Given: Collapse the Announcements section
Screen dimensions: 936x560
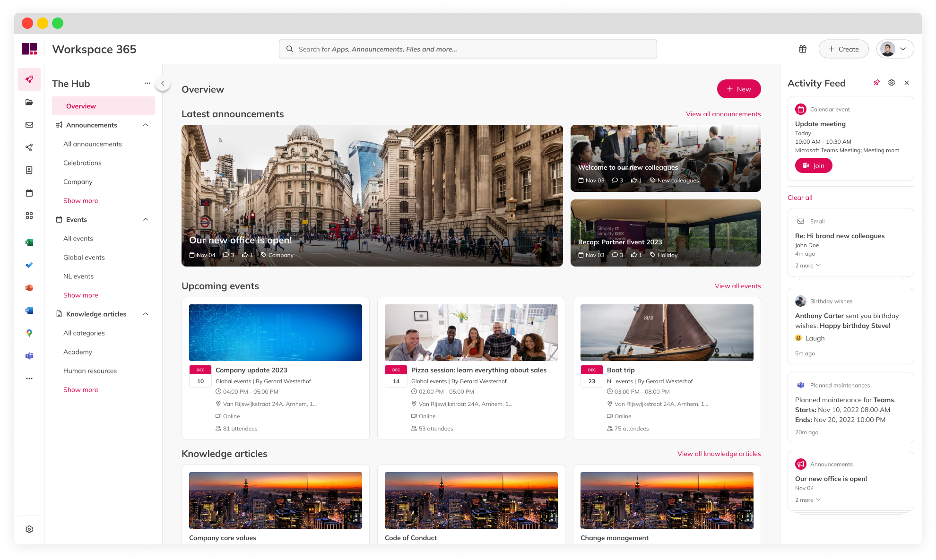Looking at the screenshot, I should tap(145, 125).
